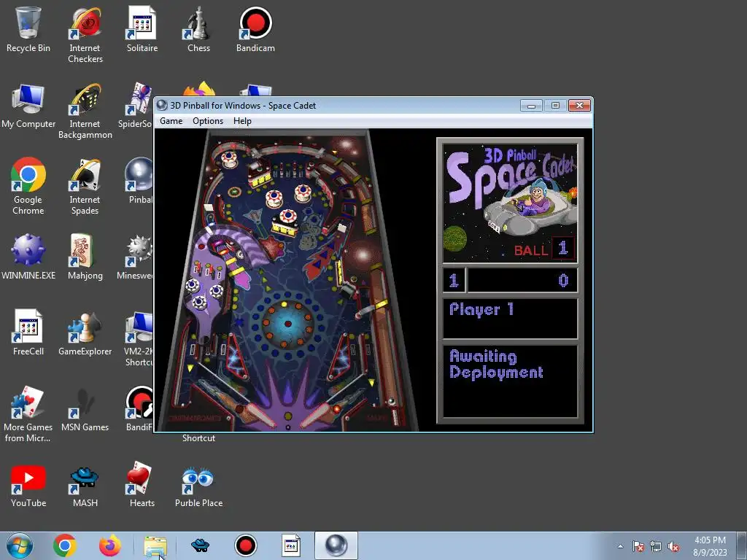The image size is (747, 560).
Task: Select the Pinball desktop shortcut icon
Action: 139,181
